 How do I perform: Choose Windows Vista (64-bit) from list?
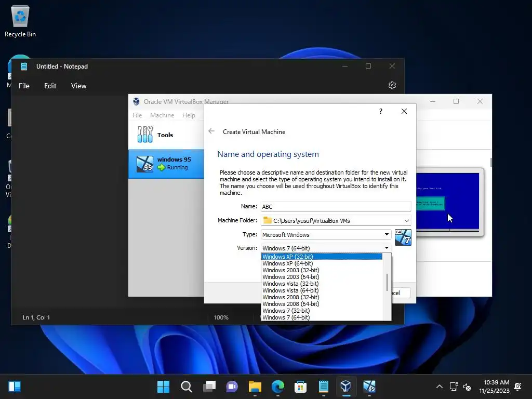pos(322,290)
